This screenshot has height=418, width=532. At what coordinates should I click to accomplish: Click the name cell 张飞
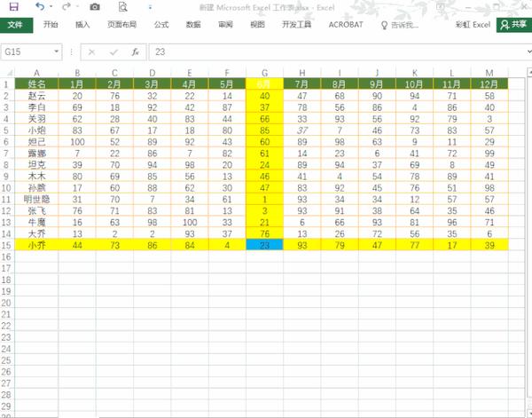point(36,211)
